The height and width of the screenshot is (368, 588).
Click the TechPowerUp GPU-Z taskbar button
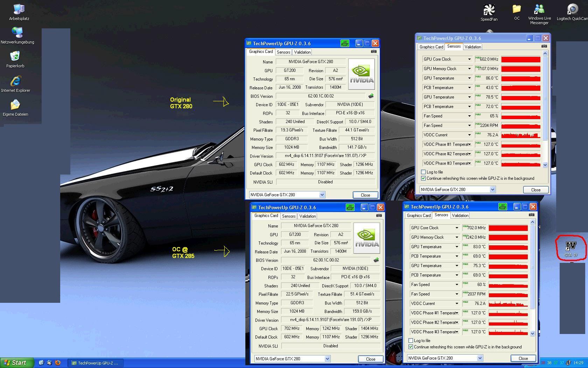tap(96, 363)
